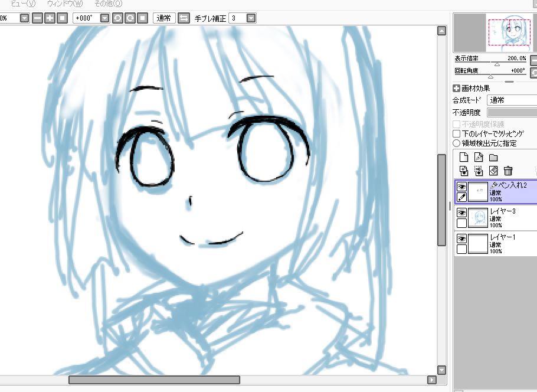Open the rotation angle +000° dropdown
Screen dimensions: 537x392
[x=105, y=18]
